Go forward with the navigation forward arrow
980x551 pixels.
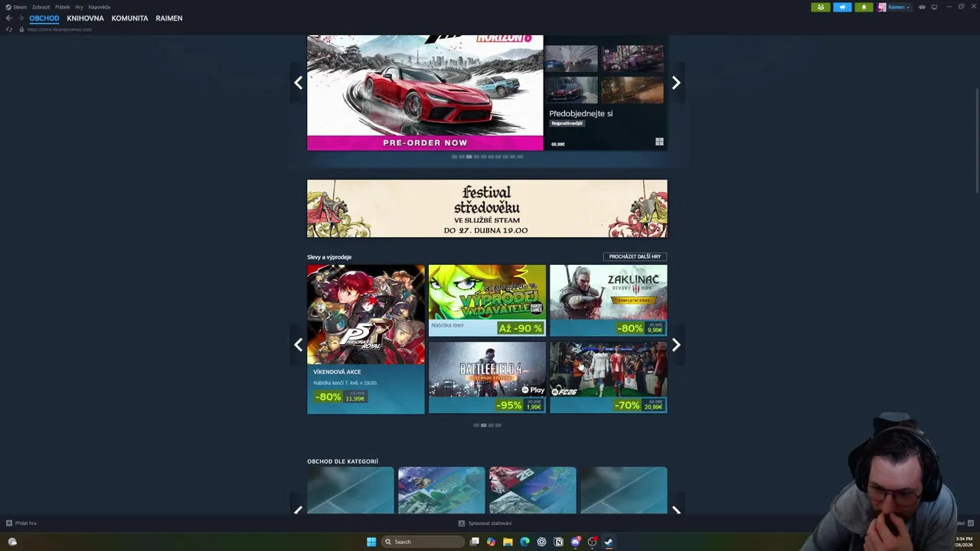tap(21, 18)
